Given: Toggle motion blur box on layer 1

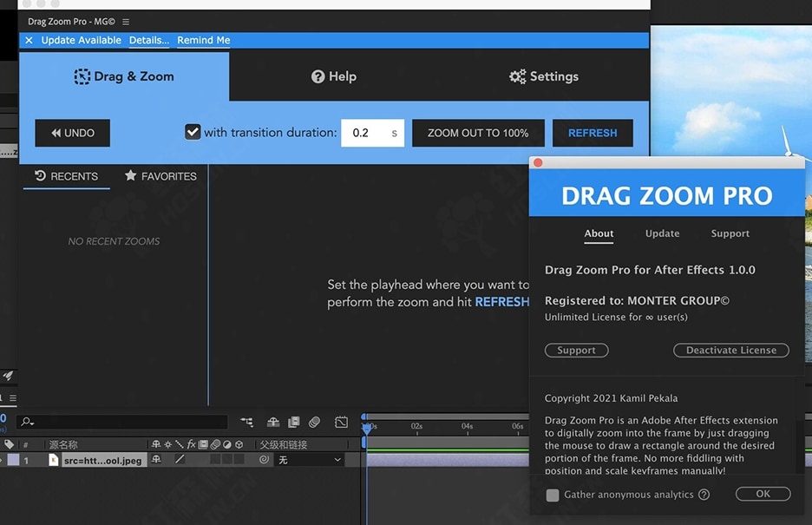Looking at the screenshot, I should click(x=215, y=459).
